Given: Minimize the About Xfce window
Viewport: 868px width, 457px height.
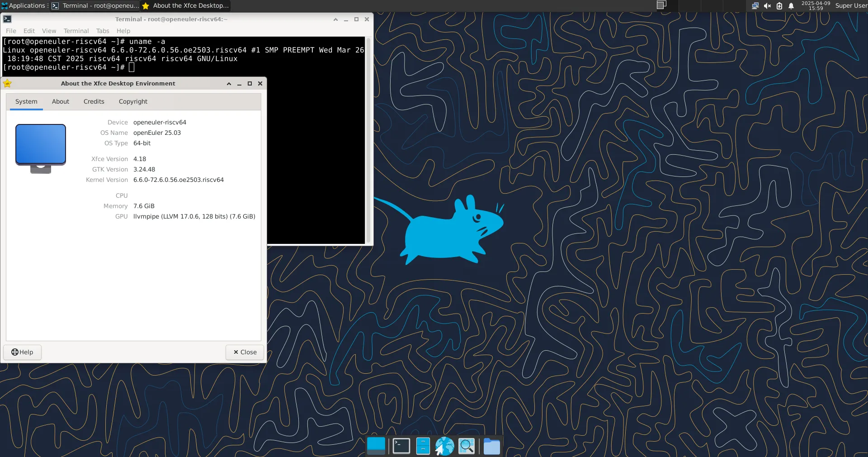Looking at the screenshot, I should pyautogui.click(x=239, y=84).
